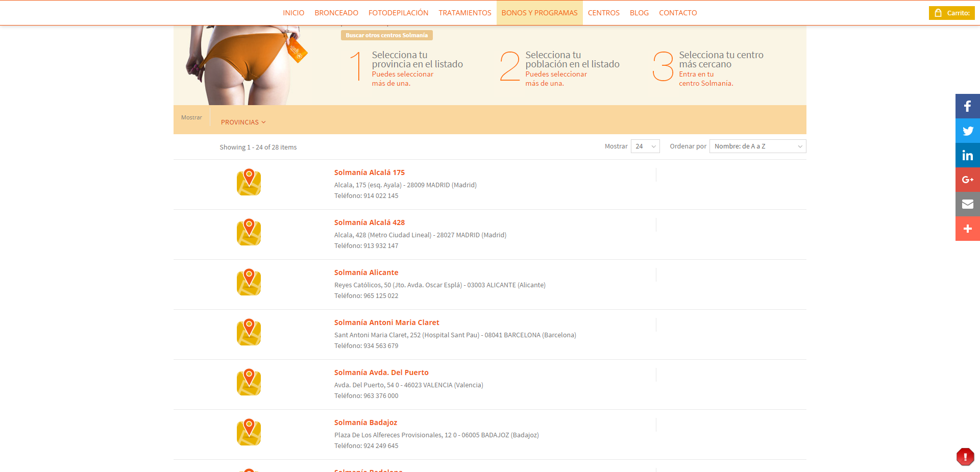
Task: Open TRATAMIENTOS menu item
Action: tap(465, 13)
